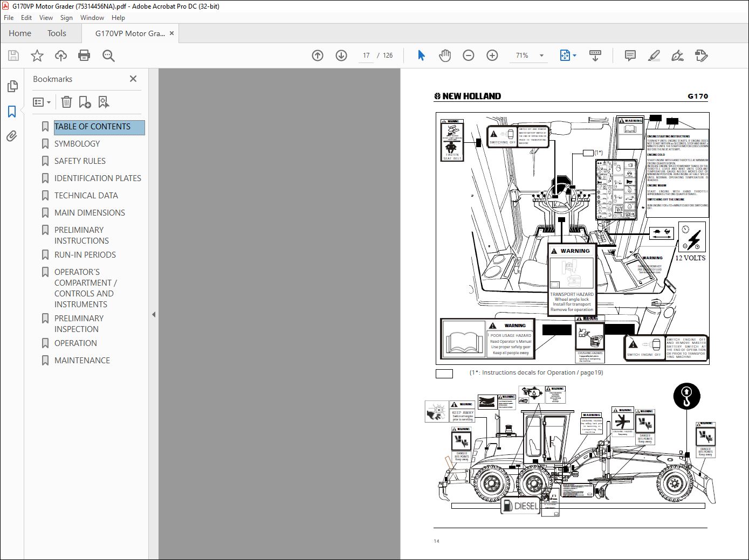Image resolution: width=749 pixels, height=560 pixels.
Task: Click the find current bookmark icon
Action: [x=104, y=102]
